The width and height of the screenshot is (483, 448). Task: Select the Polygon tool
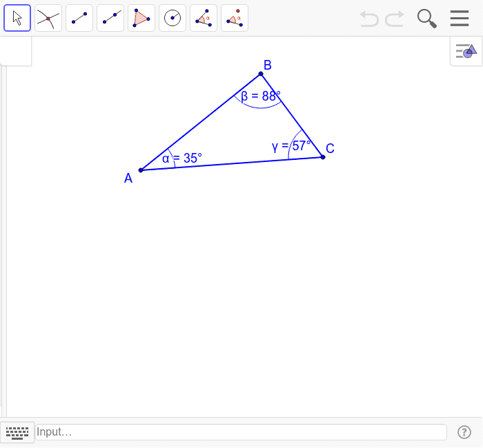coord(141,18)
